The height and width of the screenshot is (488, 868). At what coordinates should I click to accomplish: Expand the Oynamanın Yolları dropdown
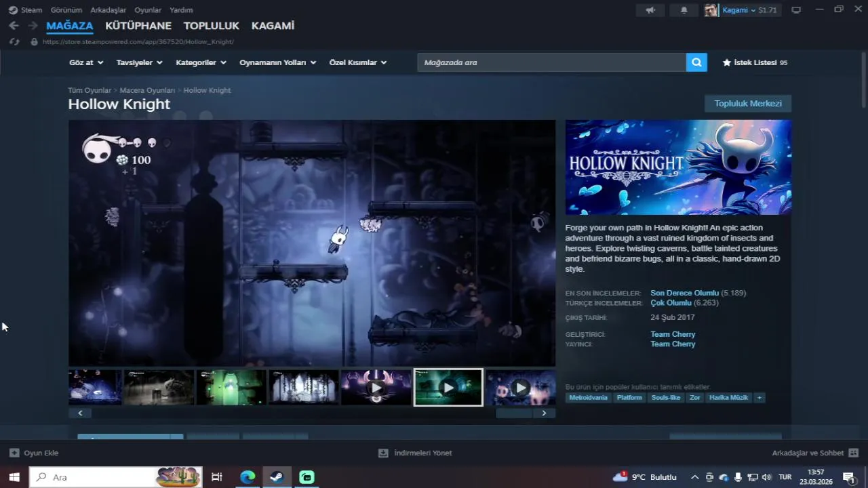[278, 62]
